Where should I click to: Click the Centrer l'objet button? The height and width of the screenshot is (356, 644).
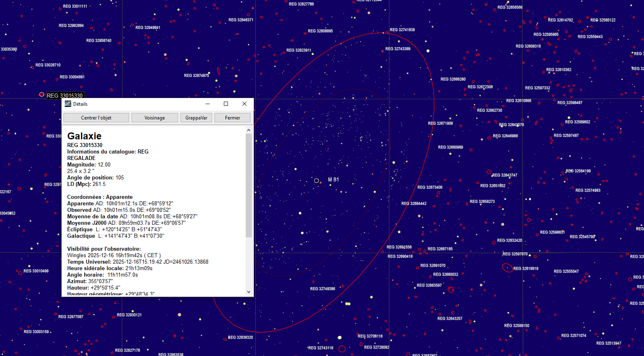96,118
